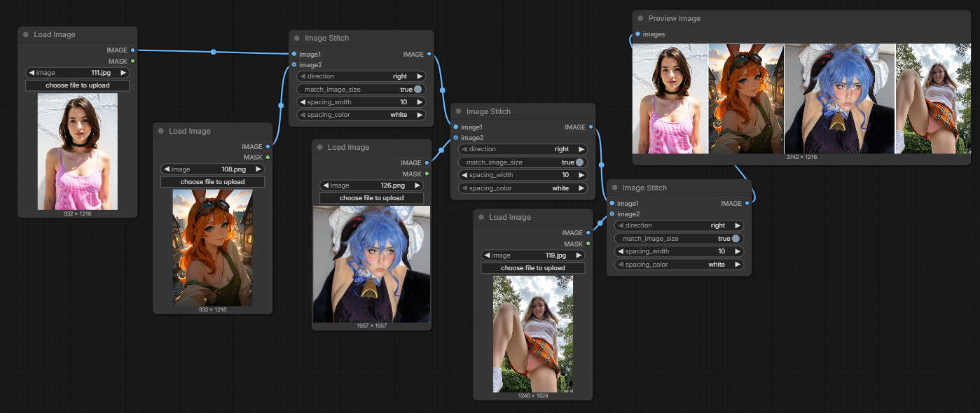Click choose file to upload under 119.jpg
Image resolution: width=980 pixels, height=413 pixels.
pos(533,268)
